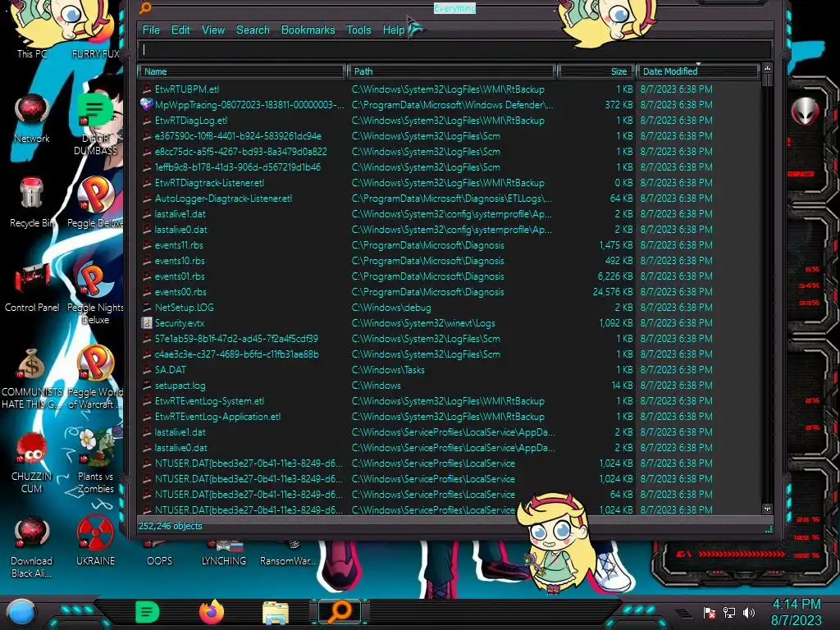Image resolution: width=840 pixels, height=630 pixels.
Task: Open Download Black Ali... desktop icon
Action: [x=32, y=547]
